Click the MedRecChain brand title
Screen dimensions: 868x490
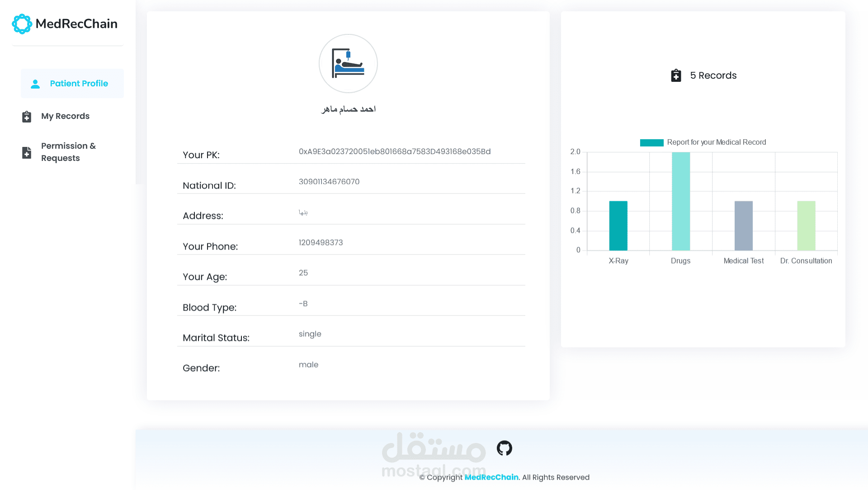76,24
